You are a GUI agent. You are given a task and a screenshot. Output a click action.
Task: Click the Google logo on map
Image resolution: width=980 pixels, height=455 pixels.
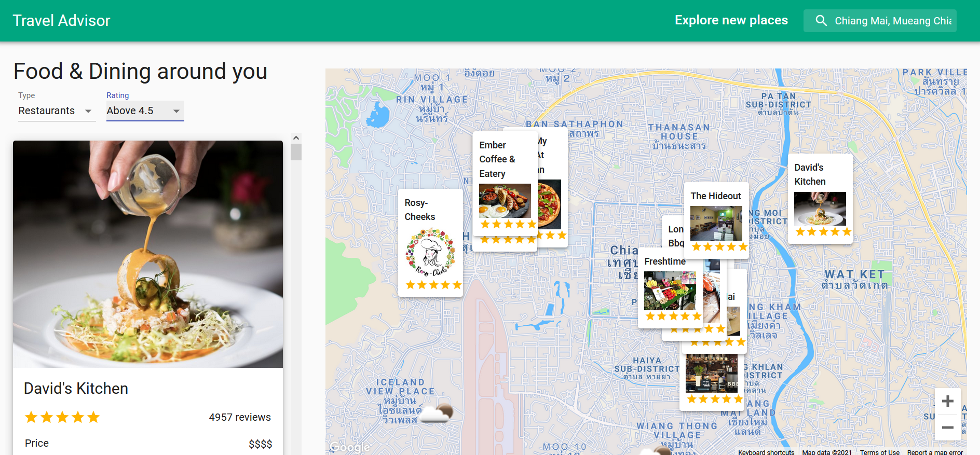350,447
